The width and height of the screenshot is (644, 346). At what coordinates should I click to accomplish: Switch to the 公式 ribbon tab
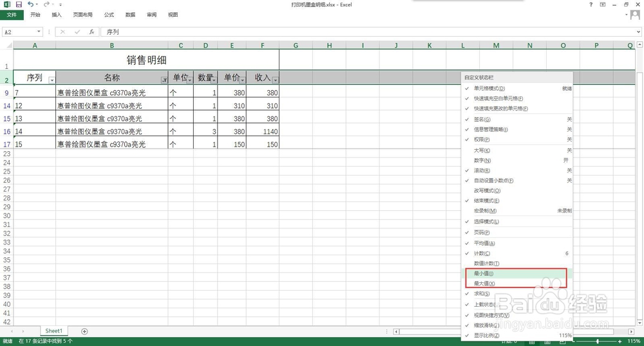click(x=109, y=15)
